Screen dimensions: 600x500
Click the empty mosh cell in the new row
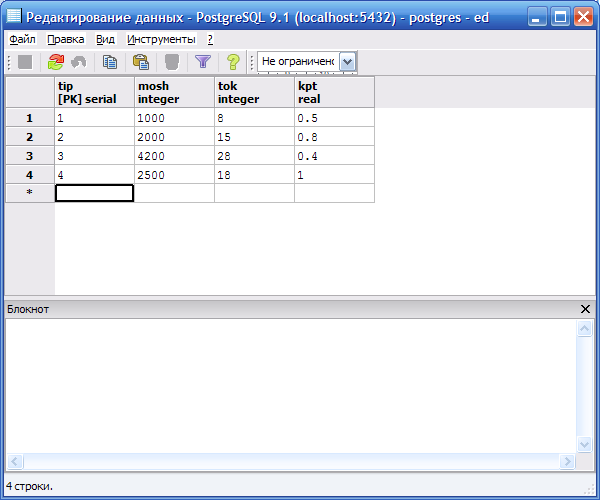(x=174, y=193)
